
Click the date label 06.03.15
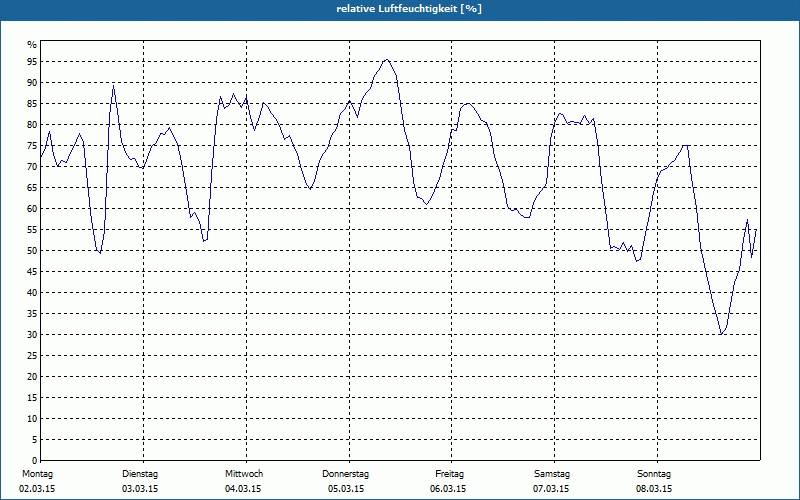click(x=448, y=489)
